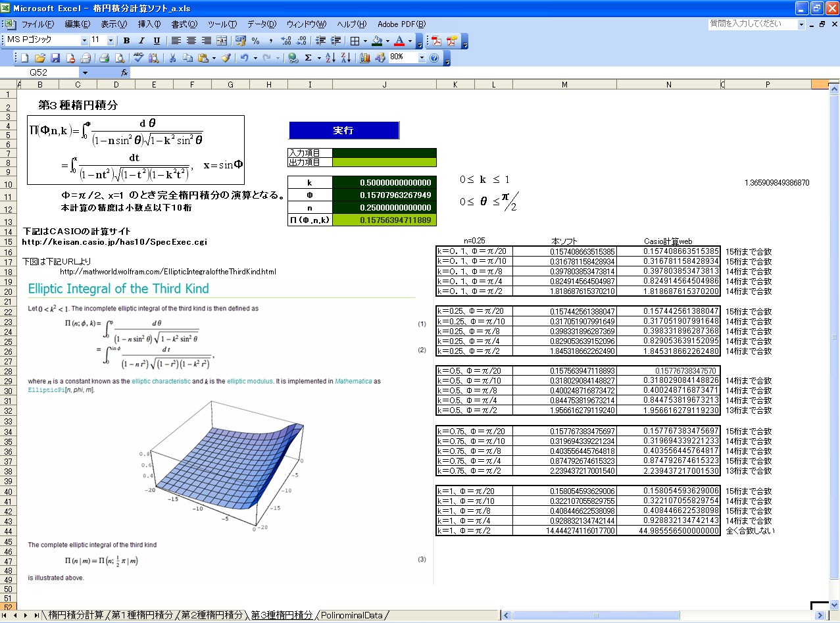Sort the selection descending
Image resolution: width=840 pixels, height=623 pixels.
(346, 58)
